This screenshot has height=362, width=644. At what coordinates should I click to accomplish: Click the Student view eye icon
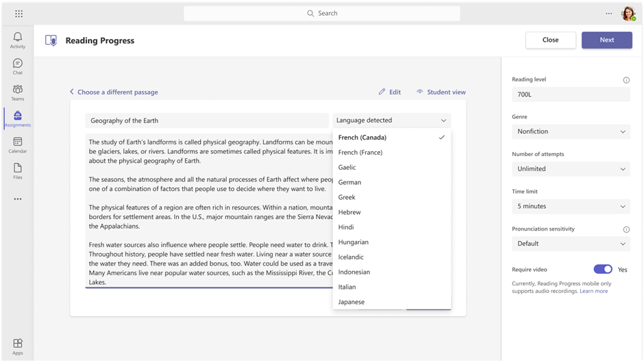[x=419, y=92]
